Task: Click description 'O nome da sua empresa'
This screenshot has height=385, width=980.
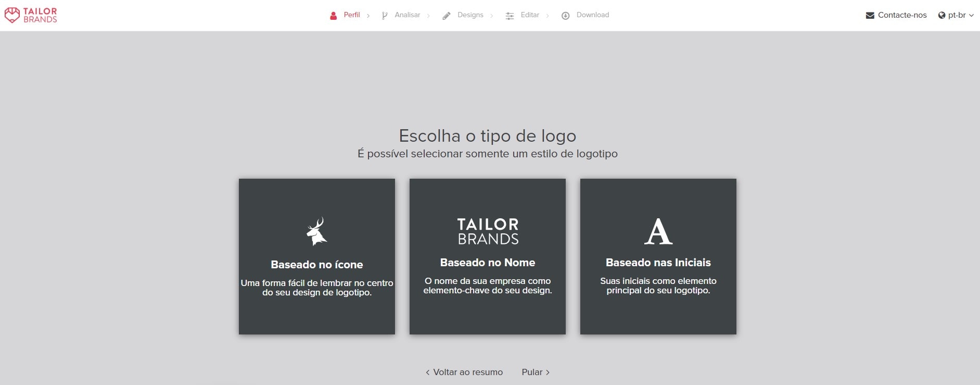Action: pos(488,285)
